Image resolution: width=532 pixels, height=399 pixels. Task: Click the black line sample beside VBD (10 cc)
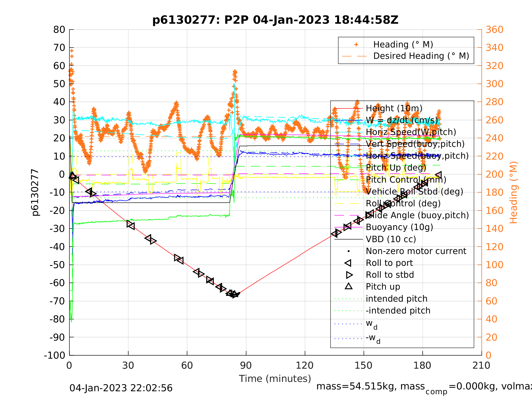[x=348, y=239]
